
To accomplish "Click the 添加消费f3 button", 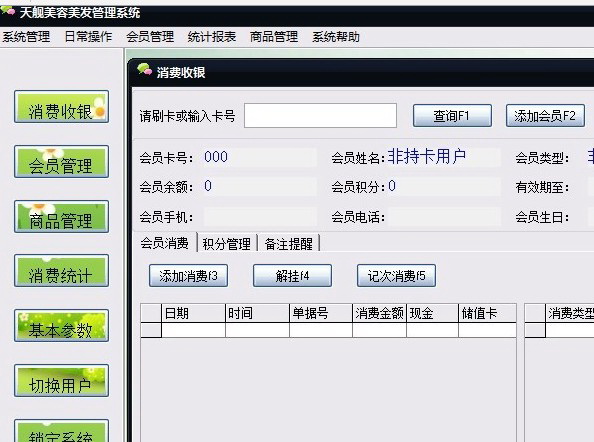I will pyautogui.click(x=188, y=276).
